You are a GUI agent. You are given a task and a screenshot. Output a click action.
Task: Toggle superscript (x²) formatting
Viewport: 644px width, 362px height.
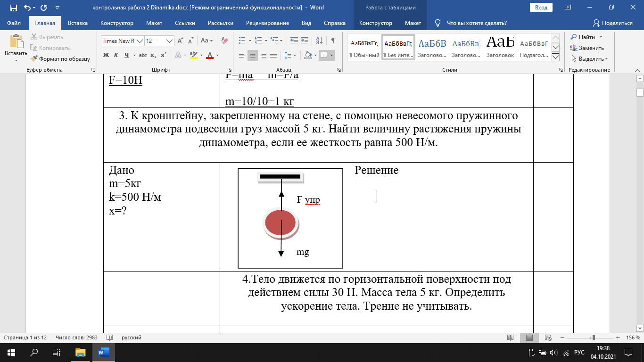pyautogui.click(x=163, y=55)
